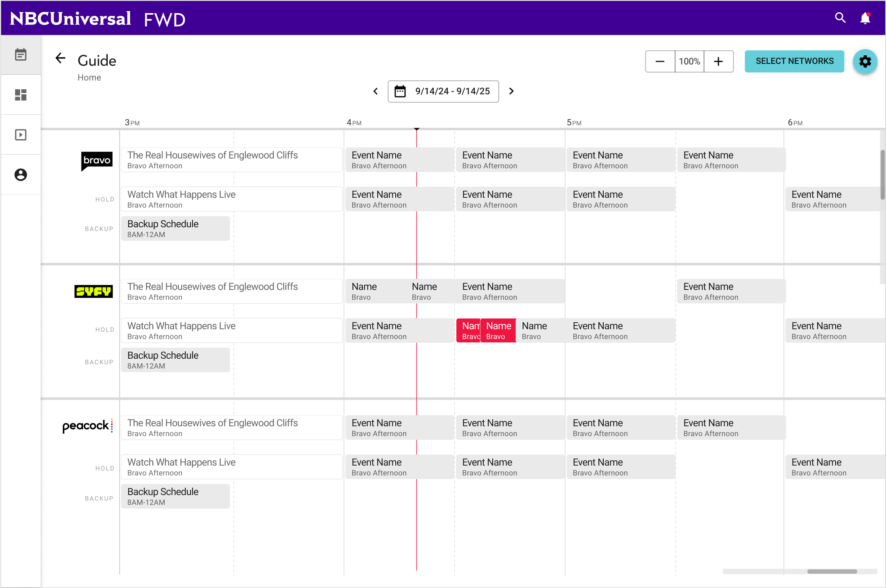Open the user account sidebar icon
The width and height of the screenshot is (886, 588).
coord(20,175)
